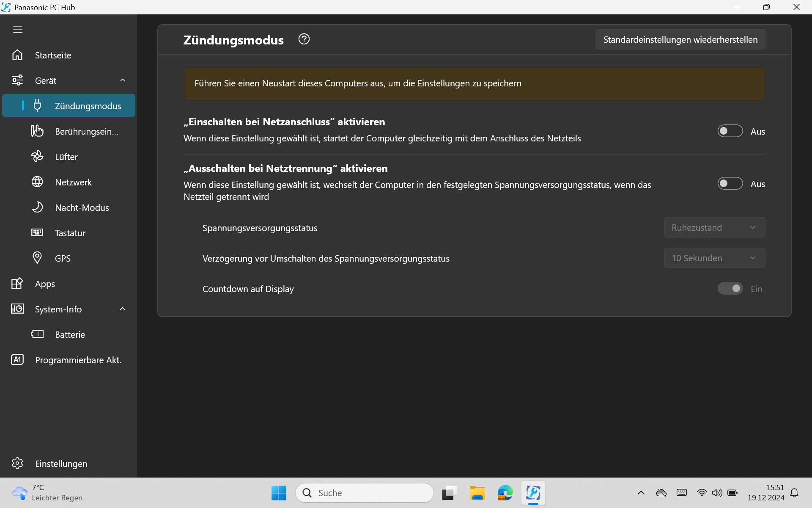Click the Tastatur keyboard icon
Image resolution: width=812 pixels, height=508 pixels.
(x=37, y=233)
